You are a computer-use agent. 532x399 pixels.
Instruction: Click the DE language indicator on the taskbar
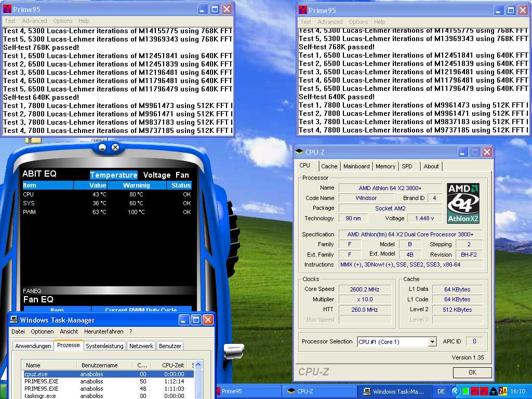click(x=441, y=392)
